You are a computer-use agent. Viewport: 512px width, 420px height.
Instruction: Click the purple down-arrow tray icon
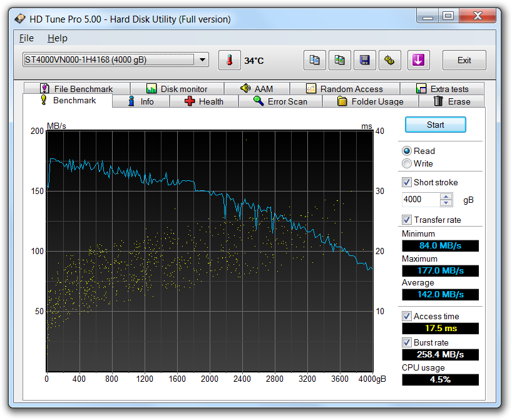(x=419, y=61)
